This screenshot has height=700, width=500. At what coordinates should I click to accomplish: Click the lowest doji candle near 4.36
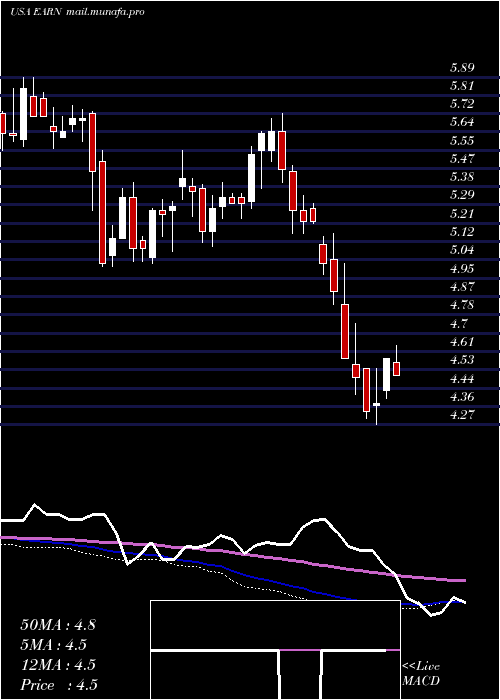click(x=376, y=404)
